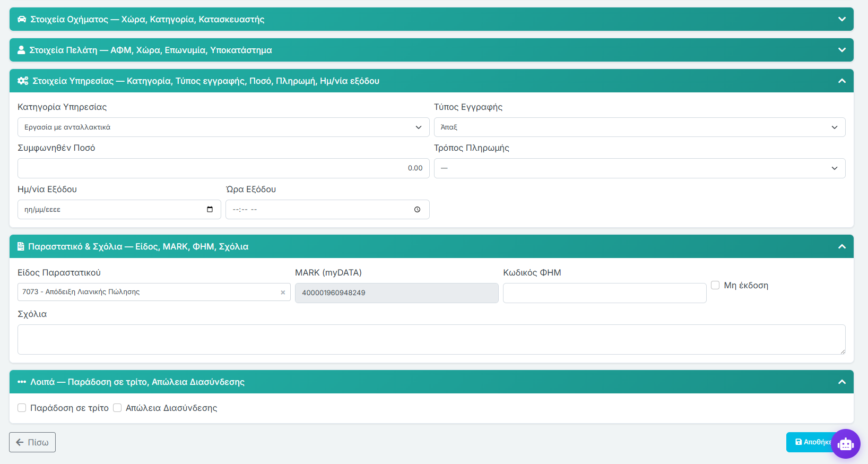Click the Μη έκδοση label text

point(746,285)
